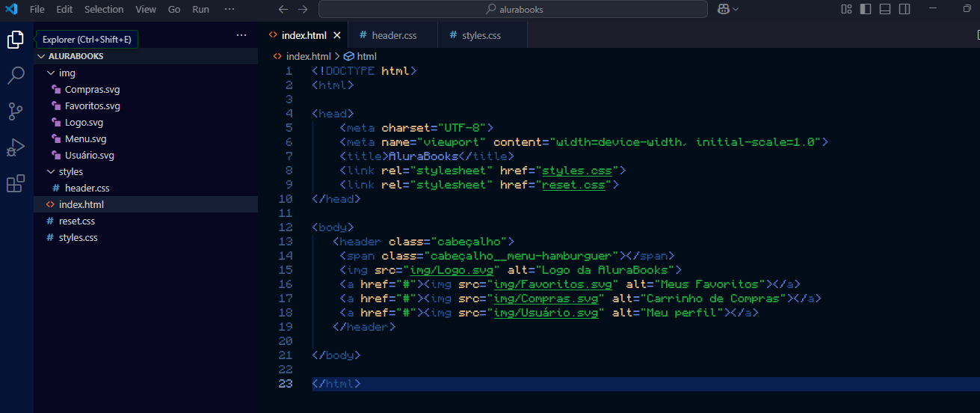Click the html breadcrumb text
The image size is (980, 413).
pyautogui.click(x=366, y=56)
